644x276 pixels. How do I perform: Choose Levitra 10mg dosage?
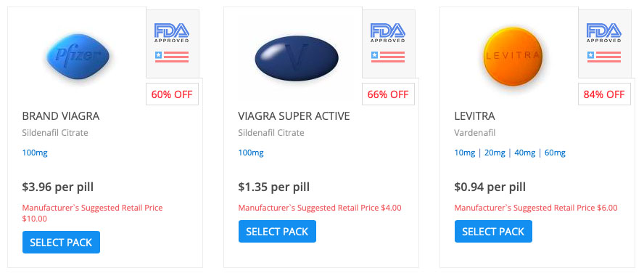(465, 153)
